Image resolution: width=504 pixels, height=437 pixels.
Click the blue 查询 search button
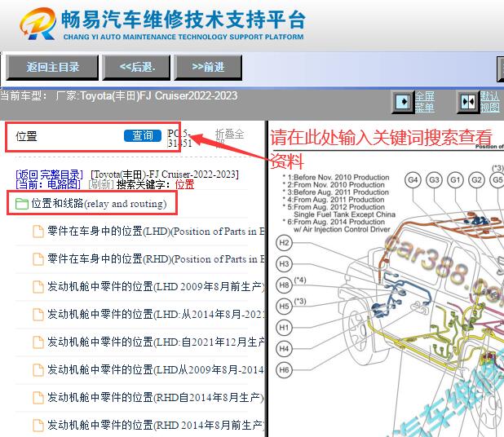click(143, 135)
